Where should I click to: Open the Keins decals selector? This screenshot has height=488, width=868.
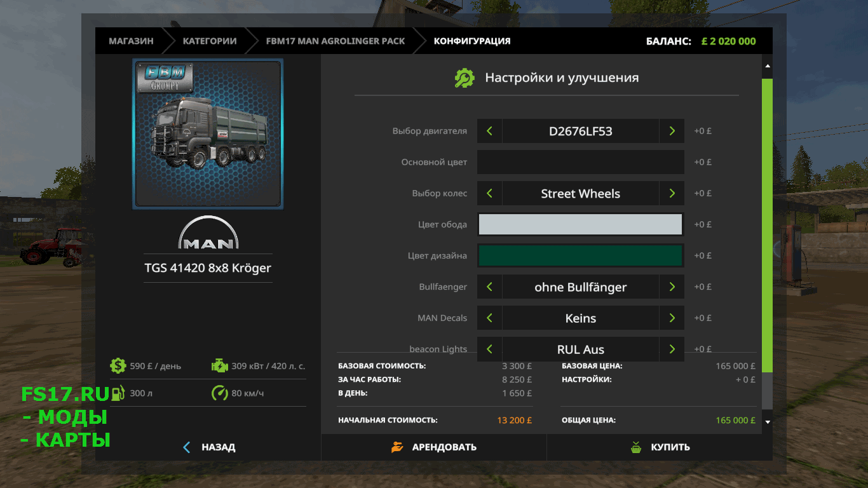(x=581, y=318)
